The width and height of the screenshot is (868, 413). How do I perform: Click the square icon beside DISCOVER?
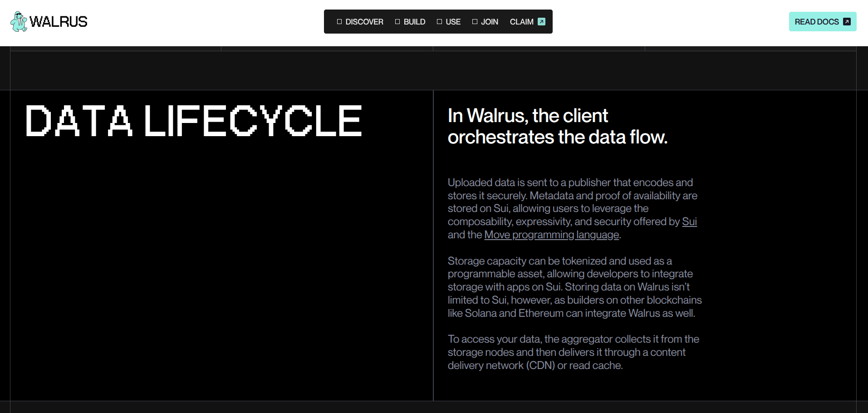click(x=339, y=22)
